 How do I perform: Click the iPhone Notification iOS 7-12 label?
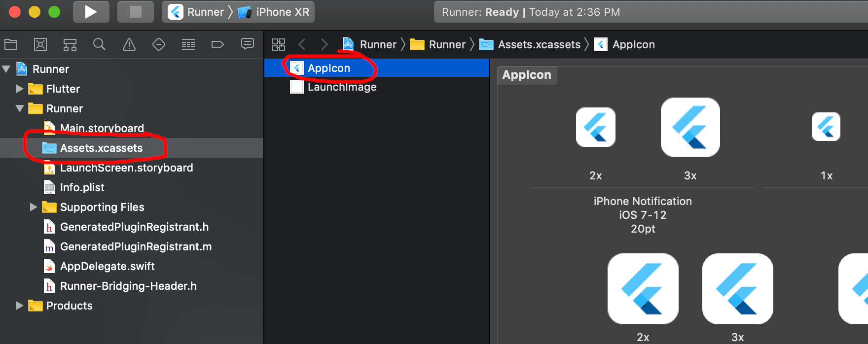click(x=643, y=215)
